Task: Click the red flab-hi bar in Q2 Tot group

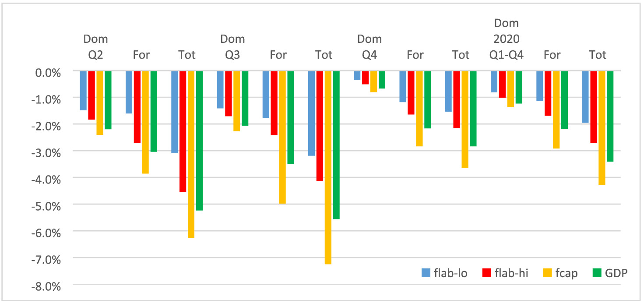Action: click(x=183, y=131)
